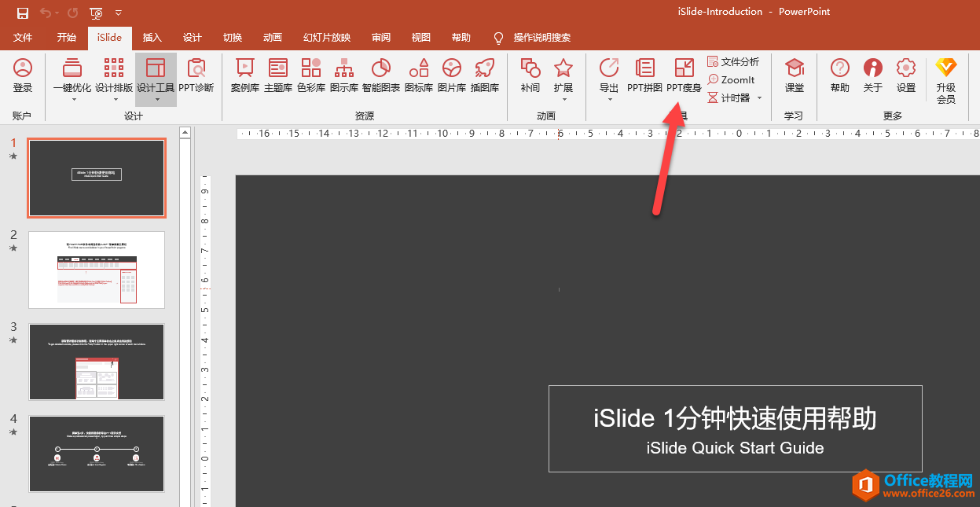Click the 文件分析 button
This screenshot has width=980, height=507.
[733, 62]
